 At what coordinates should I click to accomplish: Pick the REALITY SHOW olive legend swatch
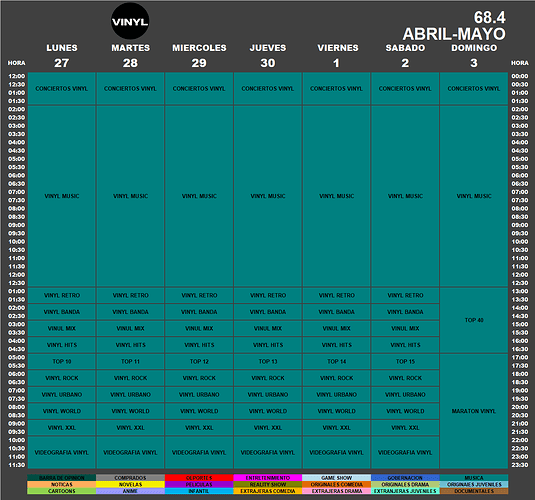(x=268, y=484)
